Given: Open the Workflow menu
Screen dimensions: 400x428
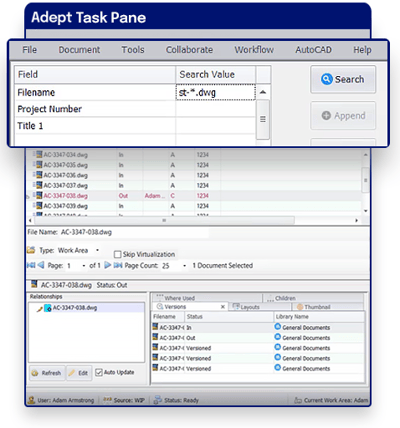Looking at the screenshot, I should pos(254,50).
